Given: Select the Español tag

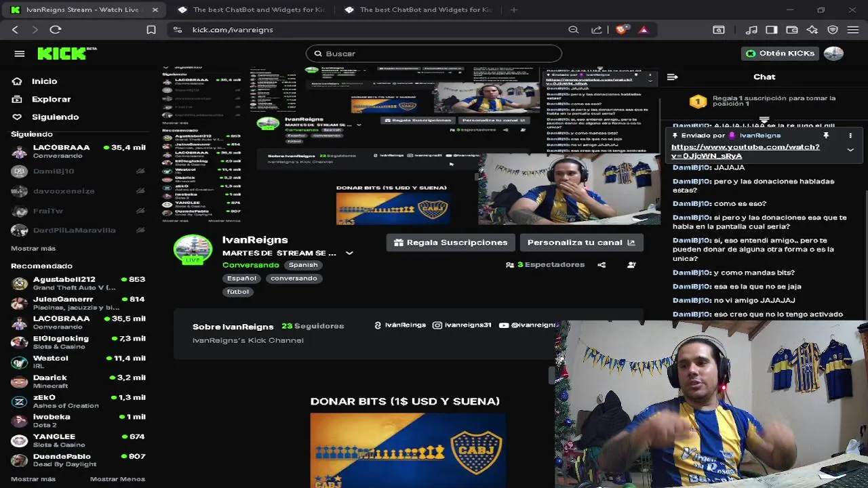Looking at the screenshot, I should click(241, 279).
